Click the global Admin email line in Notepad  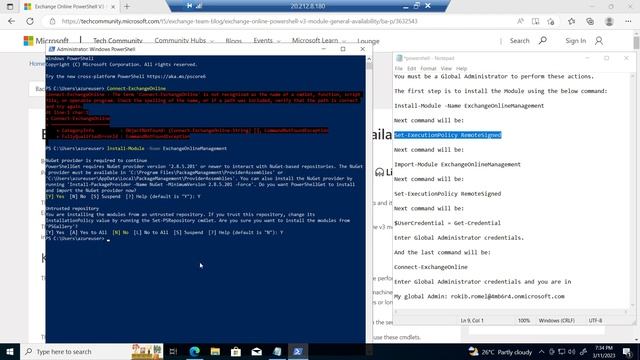[479, 296]
